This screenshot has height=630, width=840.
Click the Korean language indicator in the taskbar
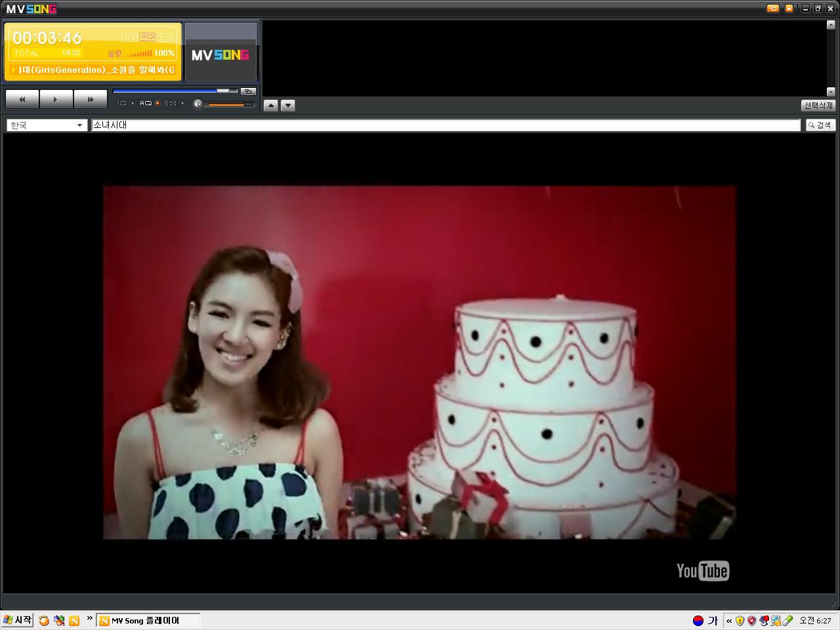pyautogui.click(x=698, y=620)
